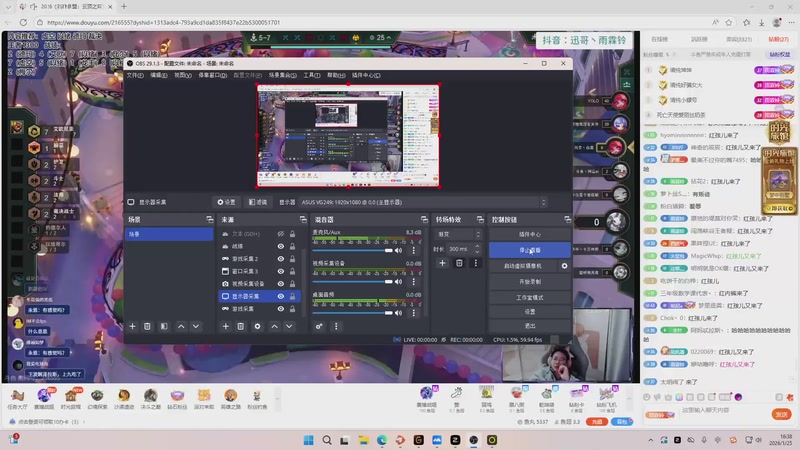Pop out the 场景 dock panel

point(210,219)
